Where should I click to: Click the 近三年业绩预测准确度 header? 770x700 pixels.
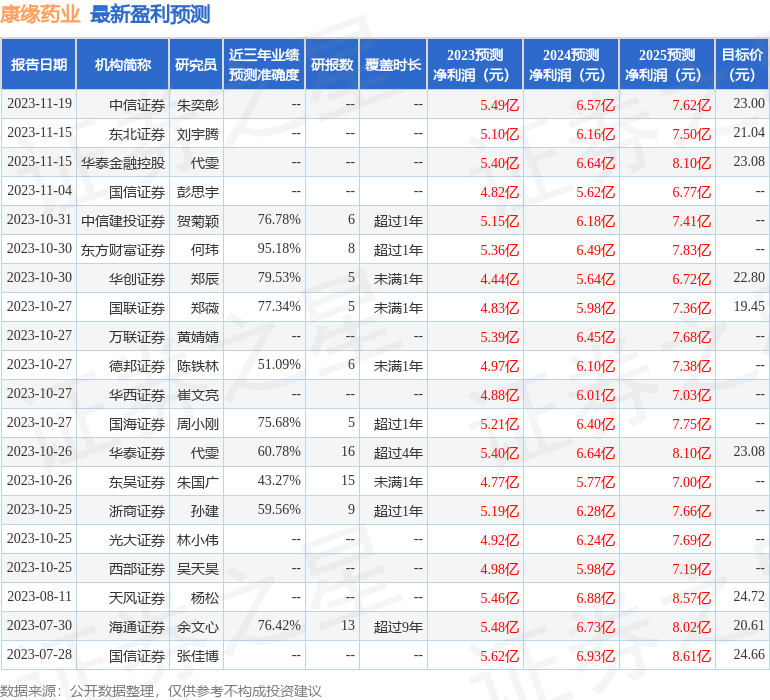coord(264,64)
